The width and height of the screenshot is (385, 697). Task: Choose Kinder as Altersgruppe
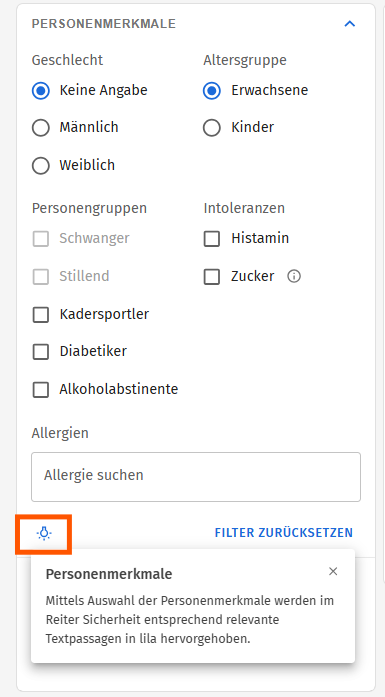212,128
